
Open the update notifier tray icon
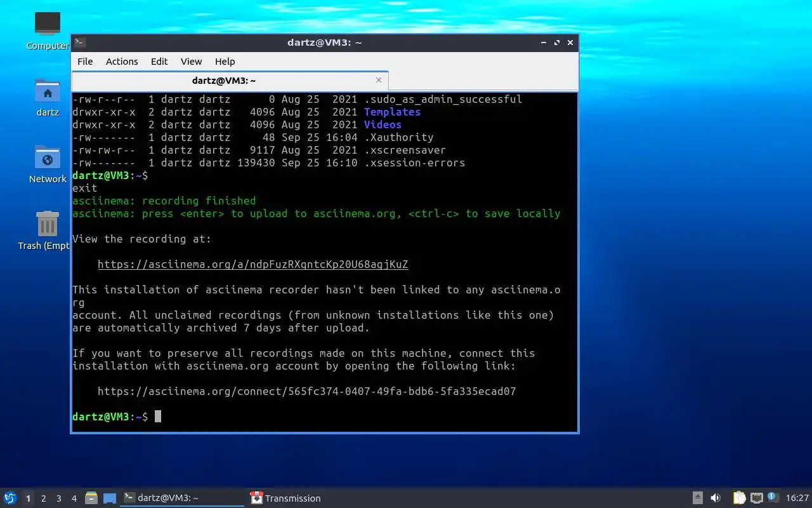click(773, 498)
